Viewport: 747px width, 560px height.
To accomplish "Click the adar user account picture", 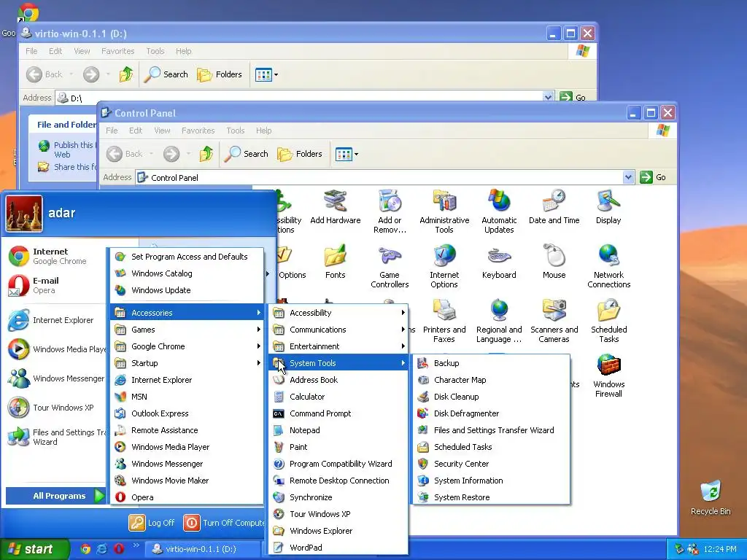I will coord(24,214).
